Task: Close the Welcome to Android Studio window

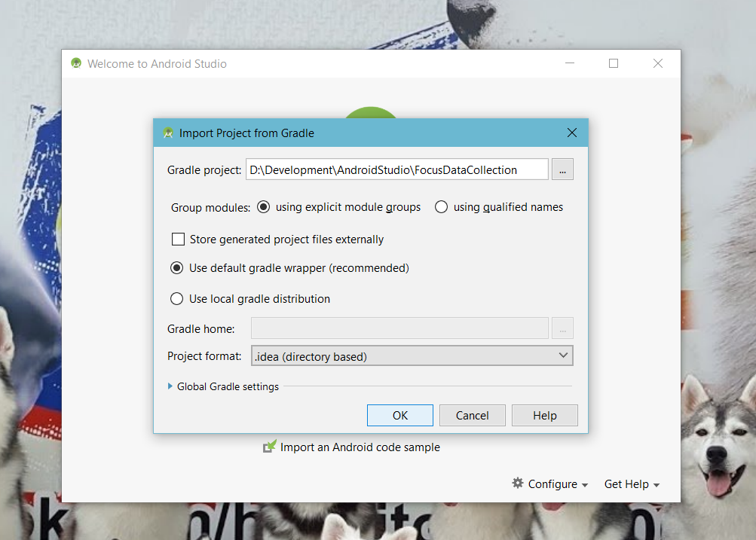Action: tap(658, 63)
